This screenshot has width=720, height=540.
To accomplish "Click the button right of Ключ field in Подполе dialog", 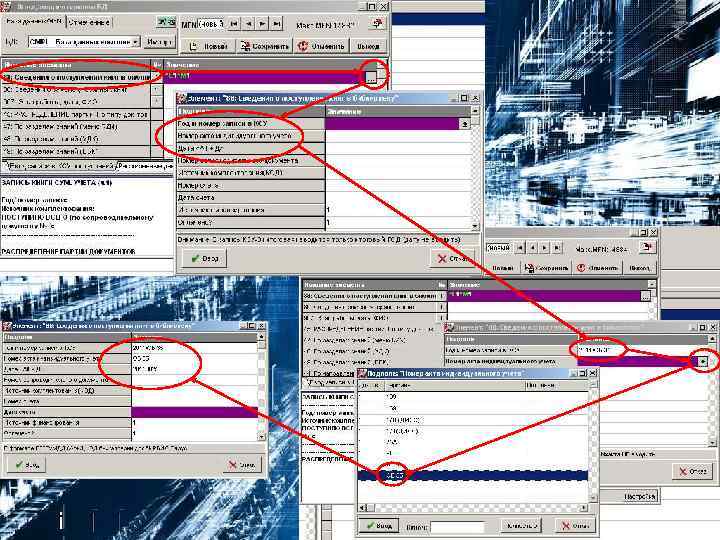I will (519, 526).
